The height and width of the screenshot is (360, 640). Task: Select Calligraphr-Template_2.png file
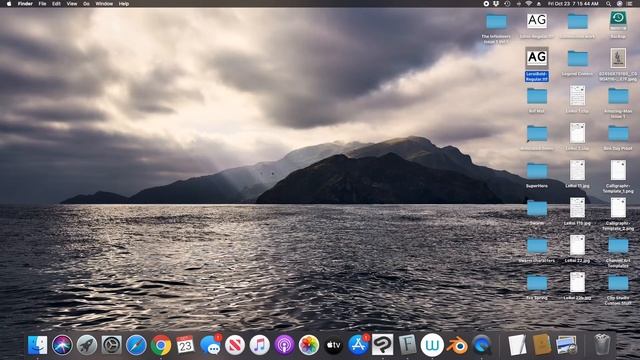618,214
